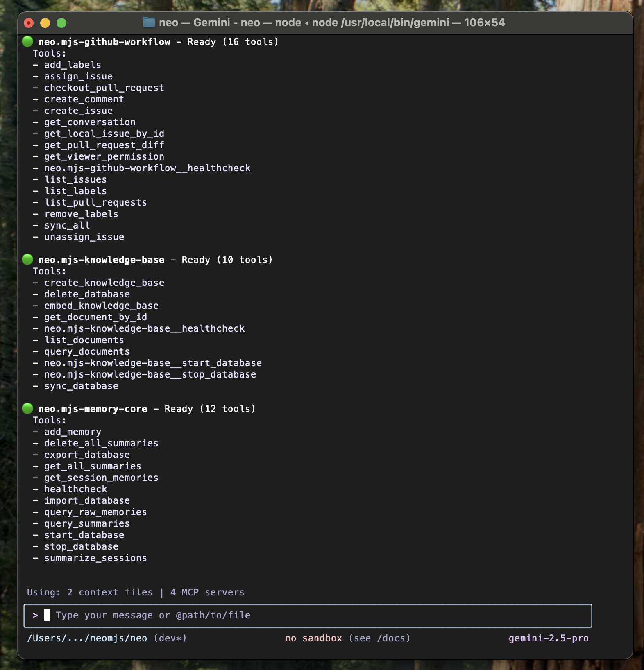Click the 'no sandbox (see /docs)' status text
Viewport: 644px width, 670px height.
pos(347,638)
